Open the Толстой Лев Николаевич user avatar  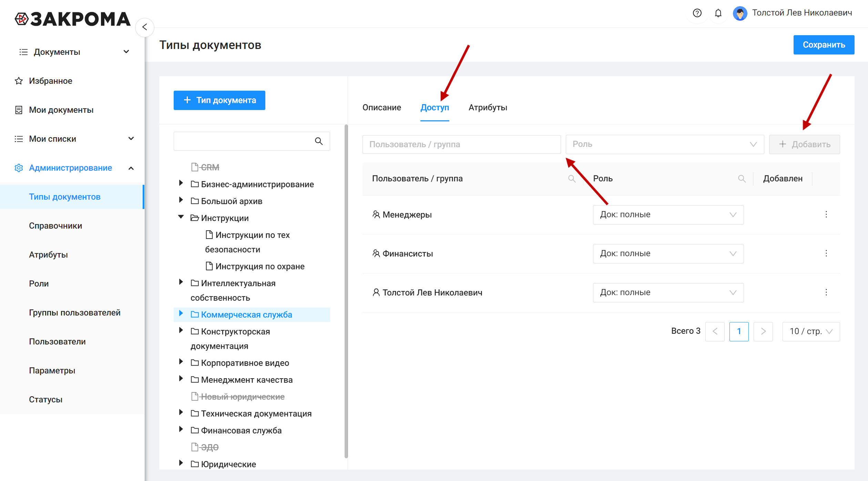coord(740,13)
